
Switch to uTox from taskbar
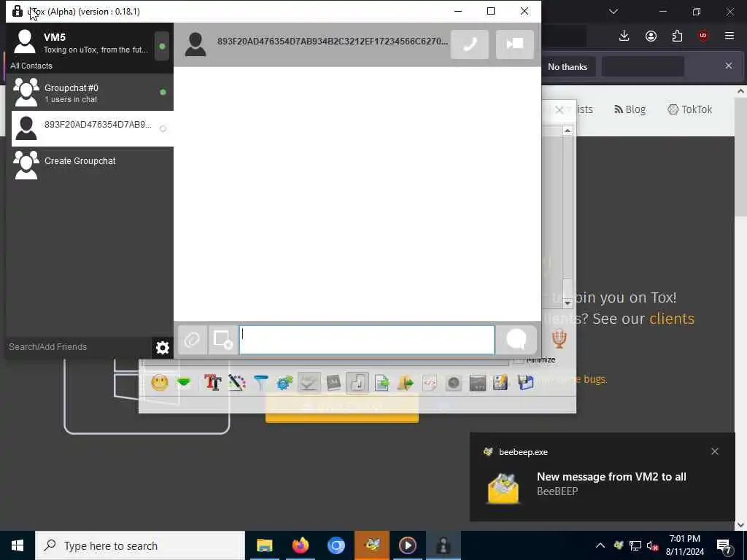click(x=444, y=545)
